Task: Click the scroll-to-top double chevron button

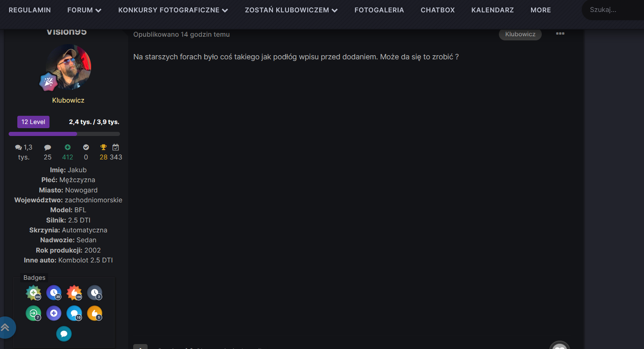Action: coord(6,327)
